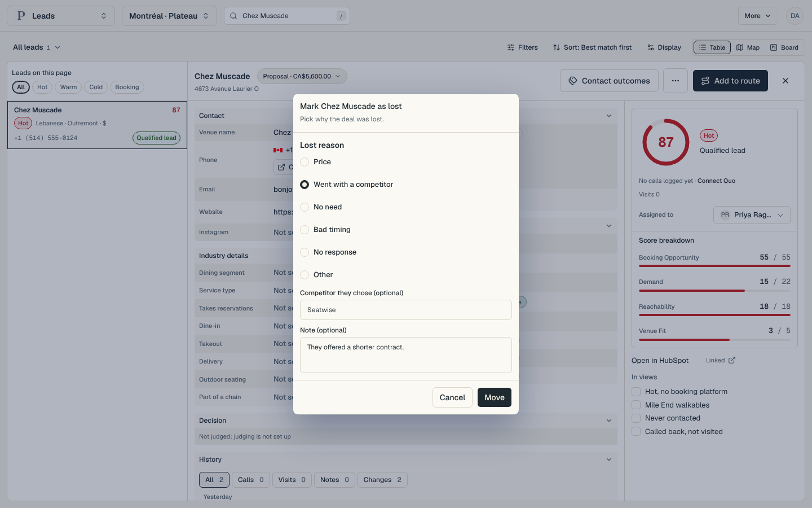Select the Changes history tab
Screen dimensions: 812x508
(x=382, y=480)
